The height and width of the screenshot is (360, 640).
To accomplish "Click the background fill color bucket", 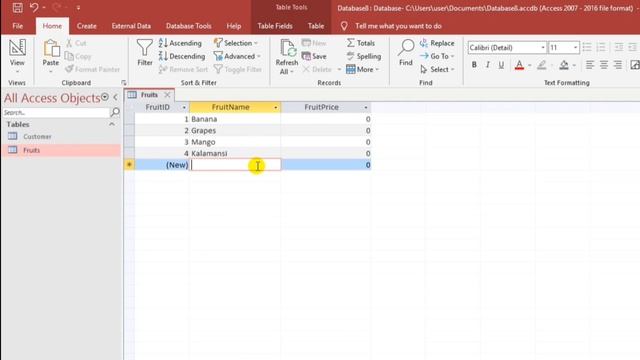I will [564, 64].
